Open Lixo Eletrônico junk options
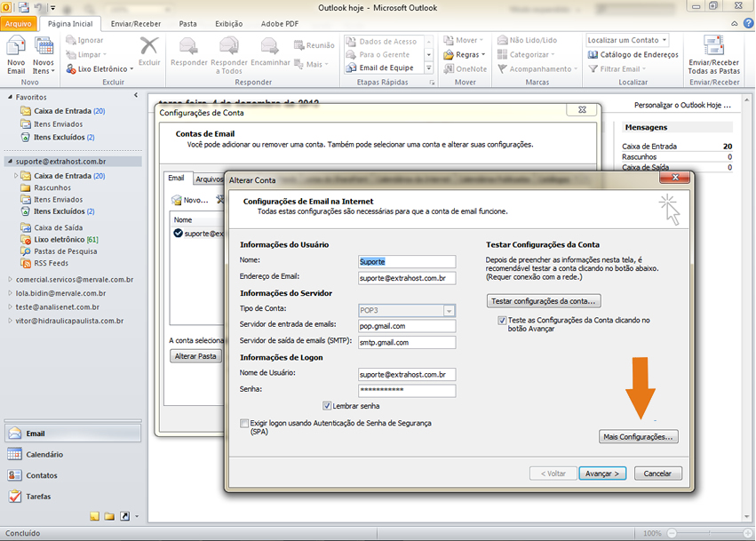 point(99,69)
